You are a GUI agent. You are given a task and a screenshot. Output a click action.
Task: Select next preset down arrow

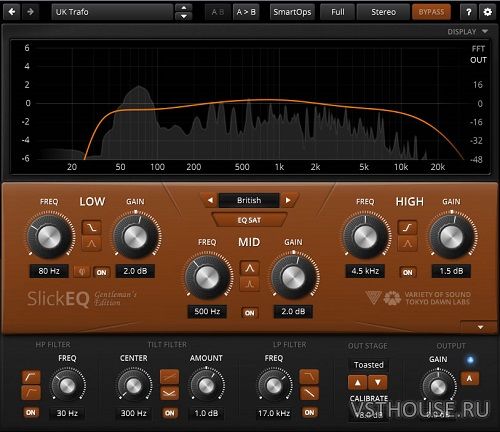point(184,16)
